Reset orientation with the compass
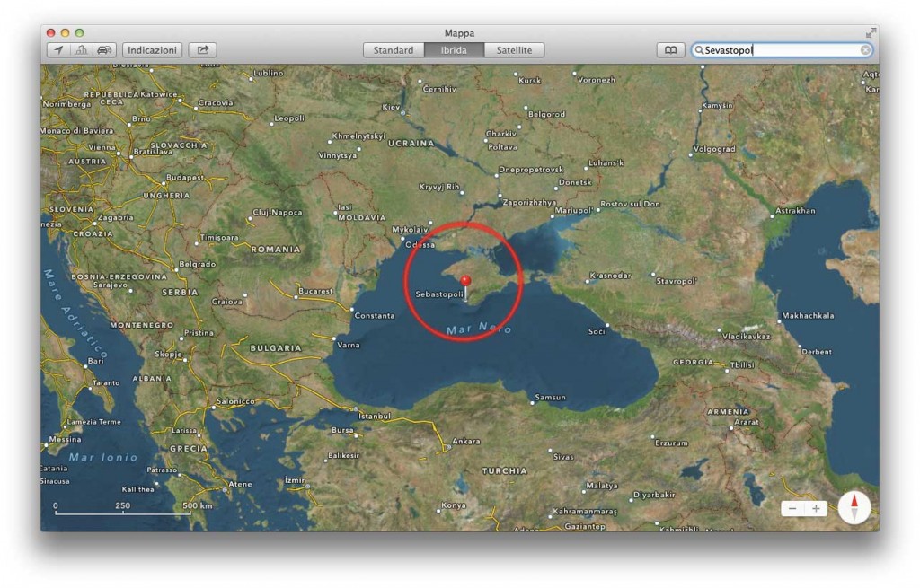Image resolution: width=920 pixels, height=588 pixels. (854, 507)
